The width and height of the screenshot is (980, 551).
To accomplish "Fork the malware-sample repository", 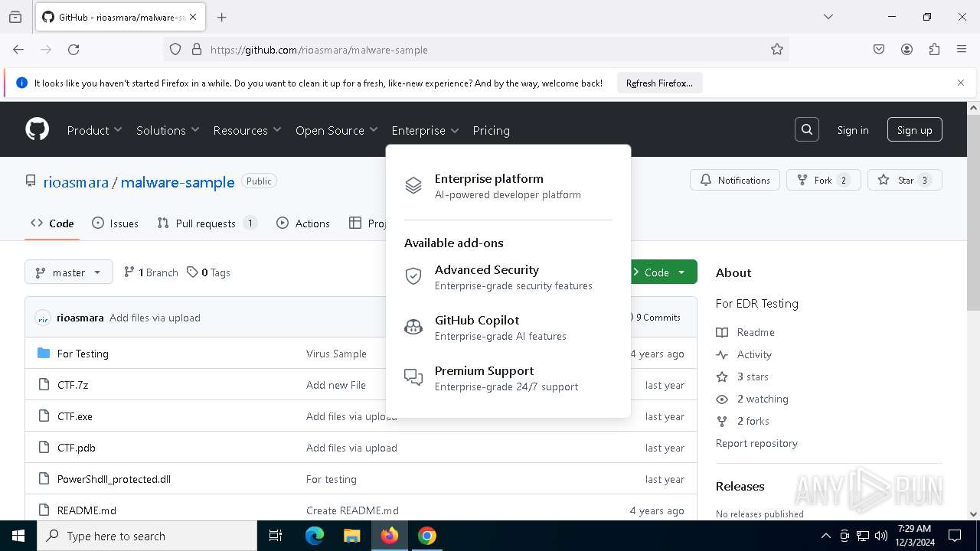I will (x=824, y=180).
